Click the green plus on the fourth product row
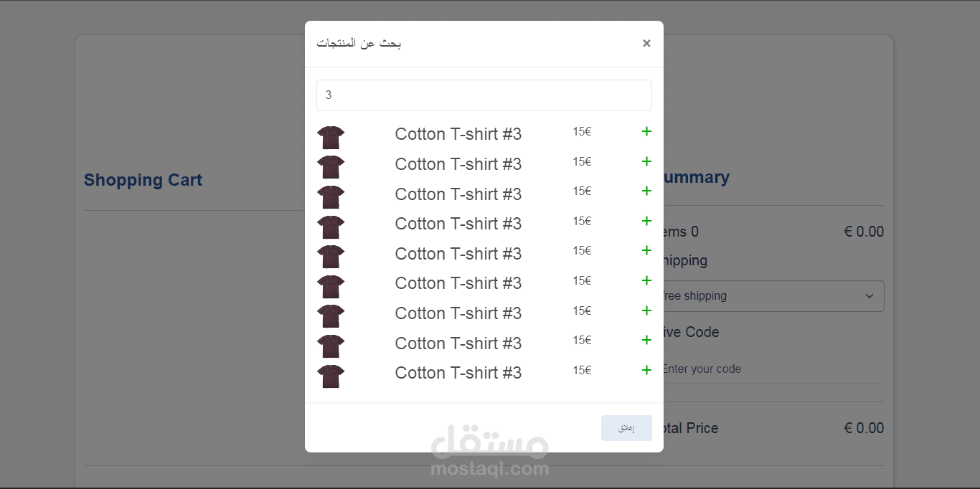Viewport: 980px width, 489px height. pyautogui.click(x=646, y=221)
